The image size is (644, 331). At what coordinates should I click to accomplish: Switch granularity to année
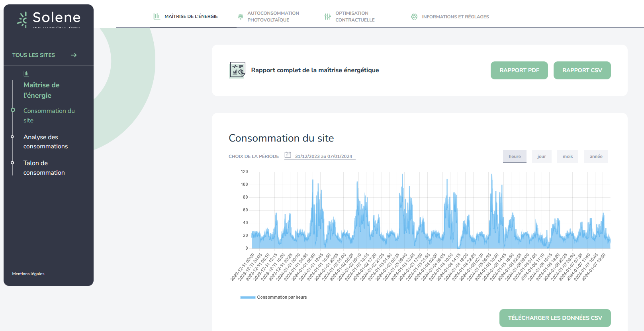(596, 156)
